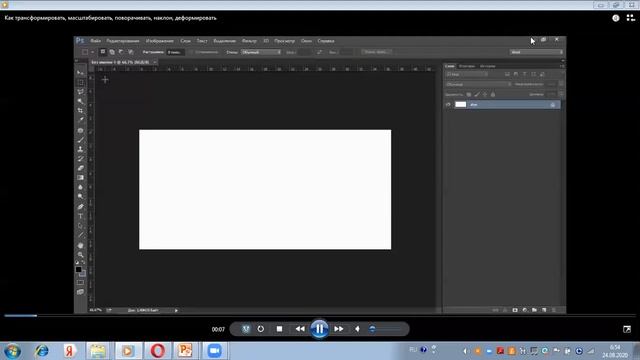This screenshot has width=640, height=360.
Task: Change the screen mode icon
Action: point(80,292)
